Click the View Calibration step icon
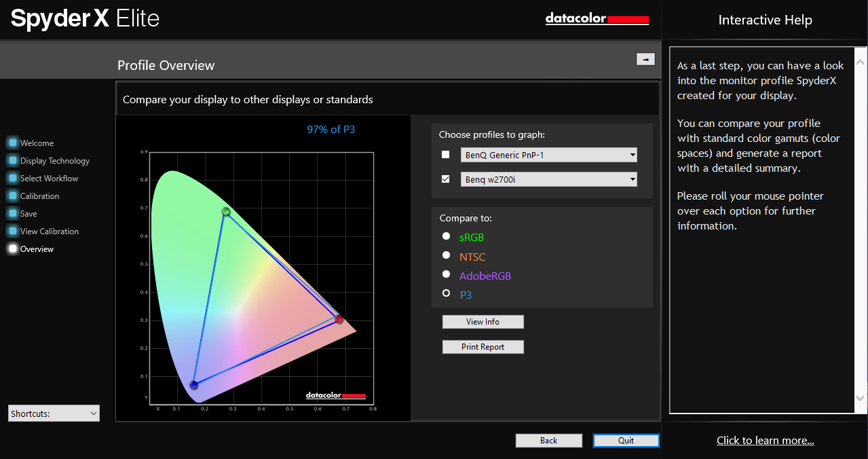Viewport: 868px width, 459px height. pyautogui.click(x=13, y=232)
